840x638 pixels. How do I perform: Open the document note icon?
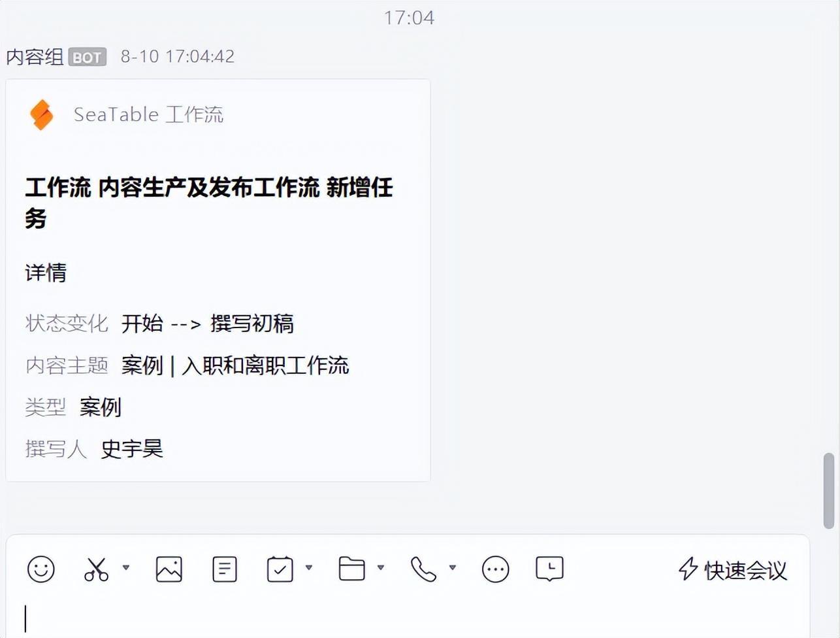click(225, 569)
